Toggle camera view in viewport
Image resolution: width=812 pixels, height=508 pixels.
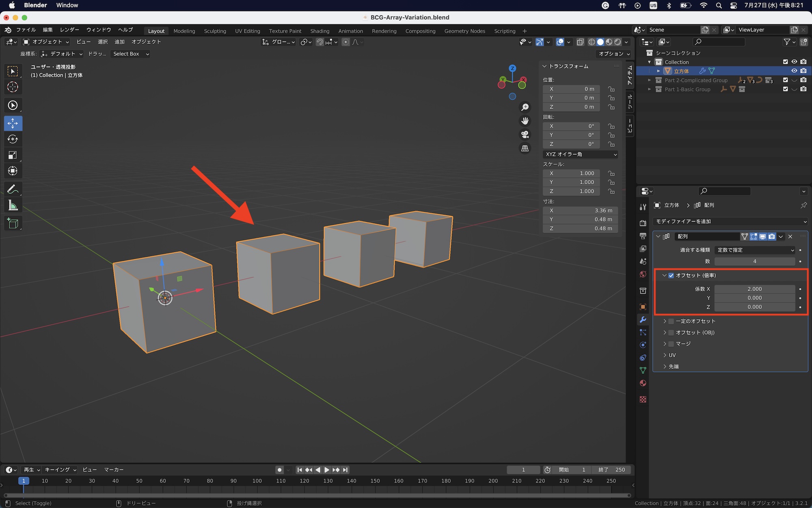pyautogui.click(x=525, y=135)
